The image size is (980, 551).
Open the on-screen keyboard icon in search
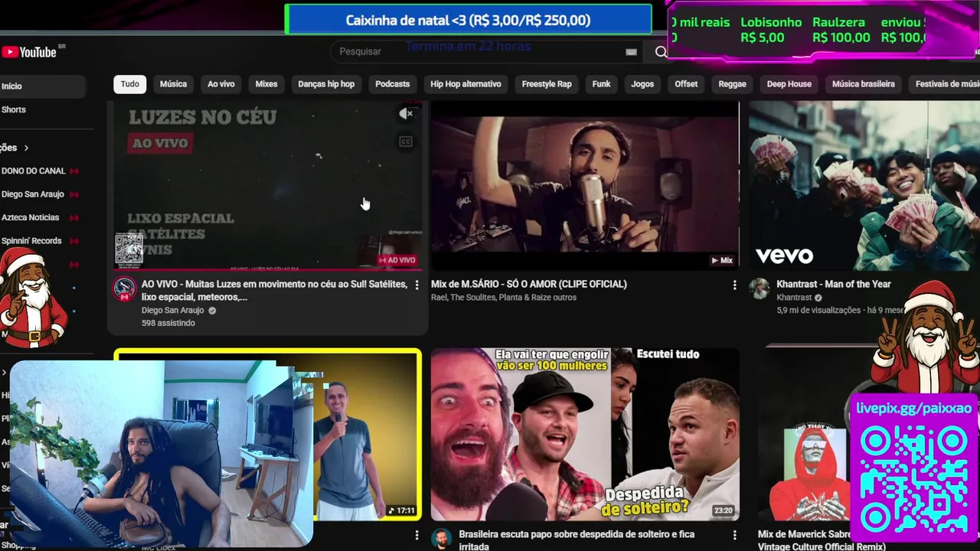point(631,51)
